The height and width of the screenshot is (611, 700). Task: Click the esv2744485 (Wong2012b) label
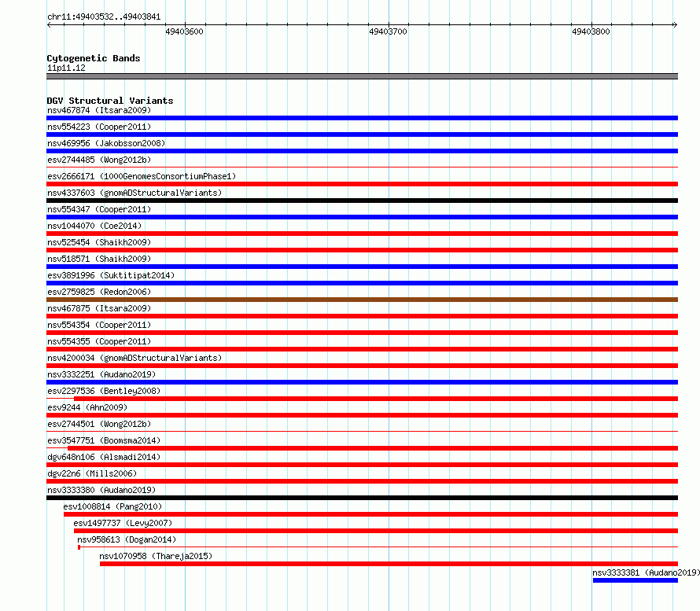[99, 160]
